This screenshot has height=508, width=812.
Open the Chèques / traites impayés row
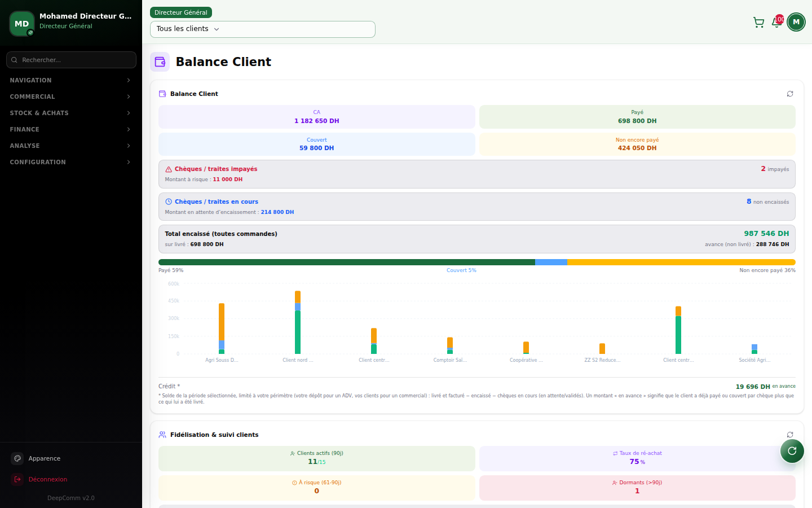(477, 174)
